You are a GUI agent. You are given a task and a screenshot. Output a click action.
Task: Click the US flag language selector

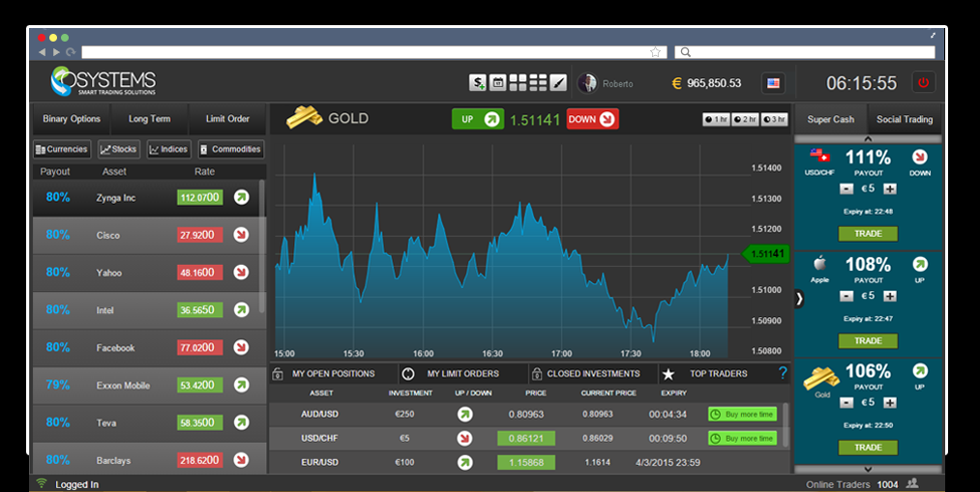pos(773,83)
